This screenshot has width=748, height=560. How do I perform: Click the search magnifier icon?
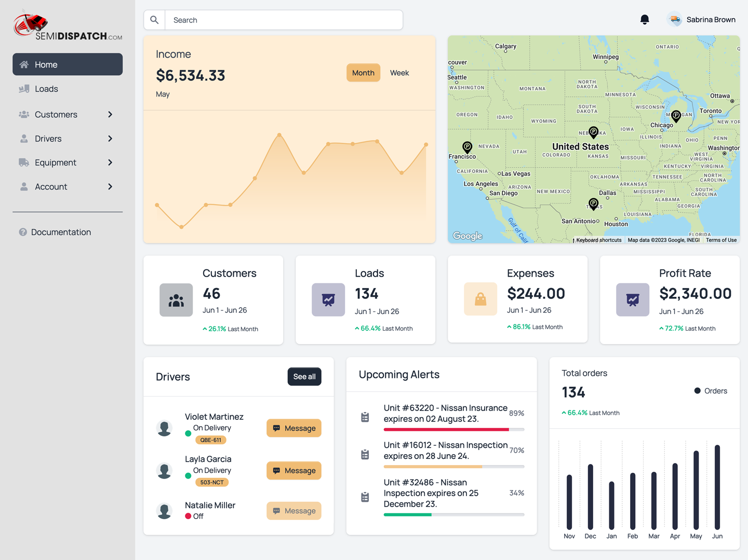click(x=154, y=20)
